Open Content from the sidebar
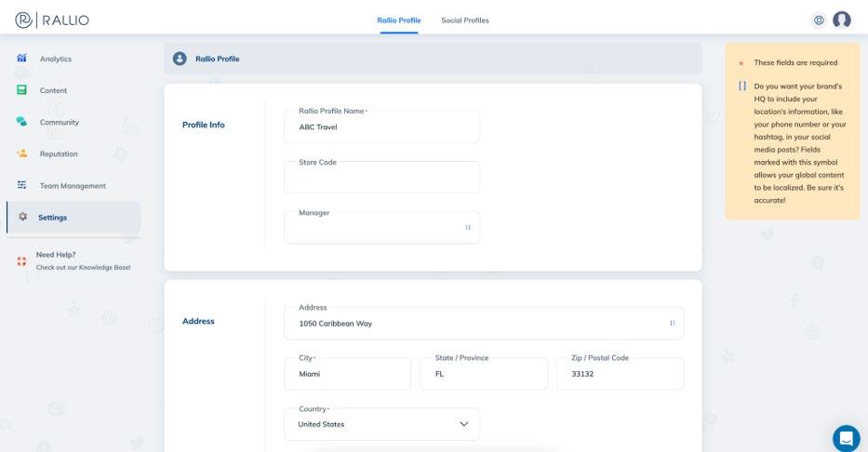The height and width of the screenshot is (452, 868). 53,90
